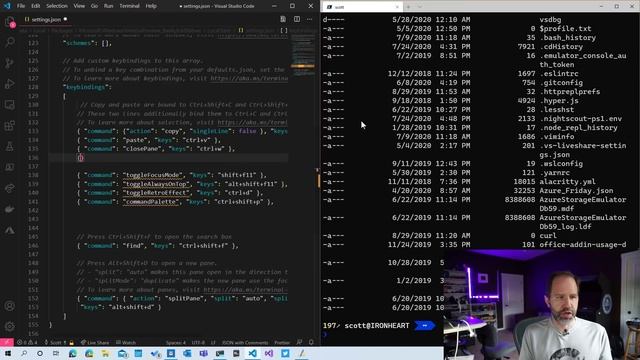
Task: Open the Azure view in activity bar
Action: coord(10,230)
